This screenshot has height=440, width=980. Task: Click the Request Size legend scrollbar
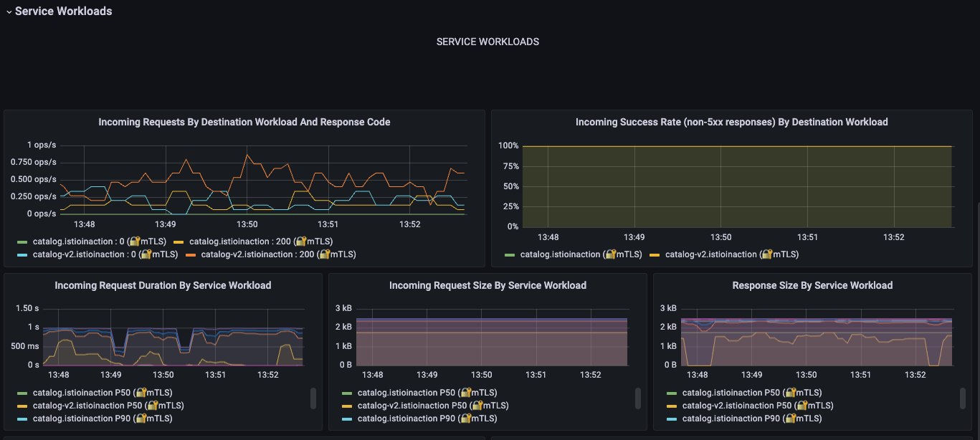pos(638,398)
